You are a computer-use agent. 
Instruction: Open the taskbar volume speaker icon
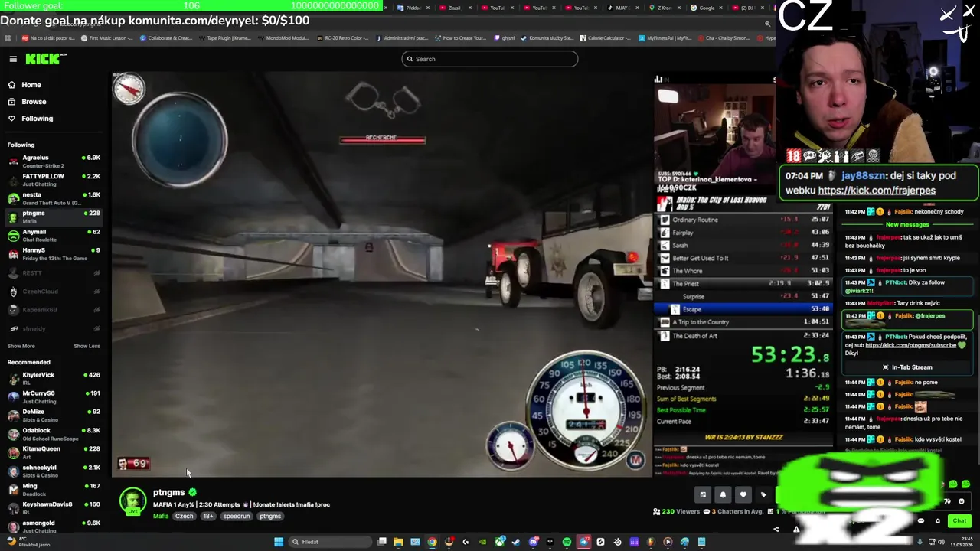coord(942,542)
